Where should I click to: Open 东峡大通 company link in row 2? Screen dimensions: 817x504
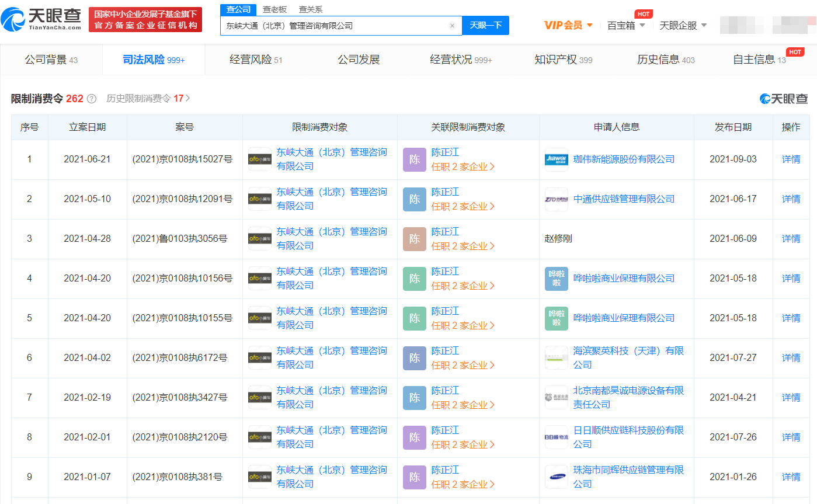[332, 199]
